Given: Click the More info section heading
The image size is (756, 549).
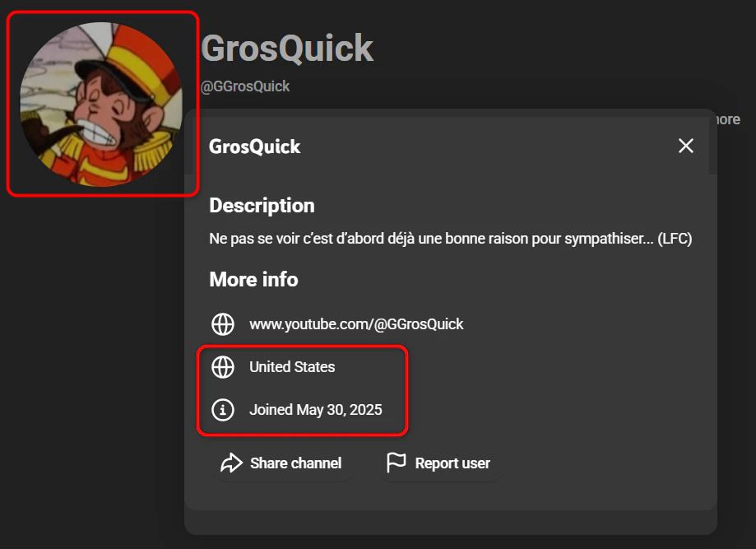Looking at the screenshot, I should click(x=253, y=280).
